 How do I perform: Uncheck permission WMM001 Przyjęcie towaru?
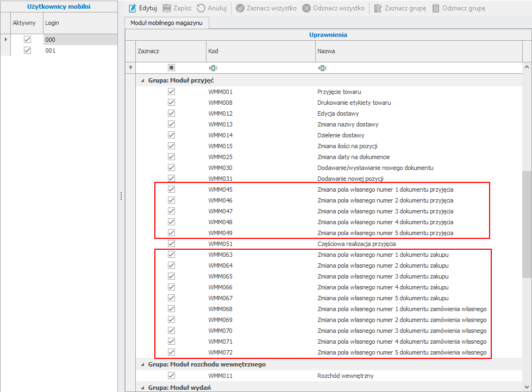(x=171, y=92)
